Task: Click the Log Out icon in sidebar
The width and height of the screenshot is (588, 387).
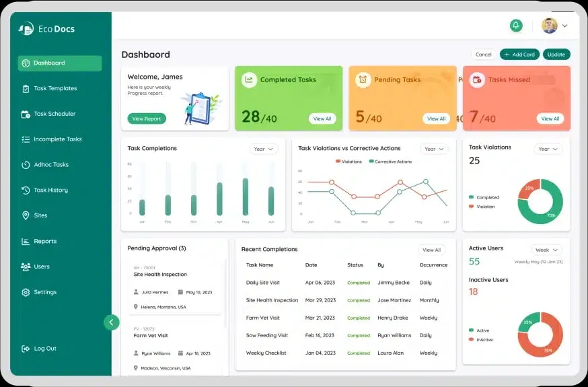Action: coord(26,349)
